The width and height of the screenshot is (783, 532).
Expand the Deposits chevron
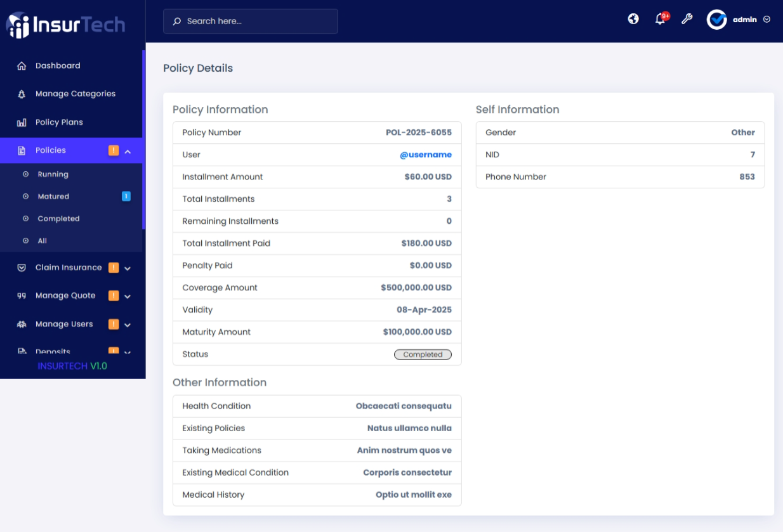(128, 352)
